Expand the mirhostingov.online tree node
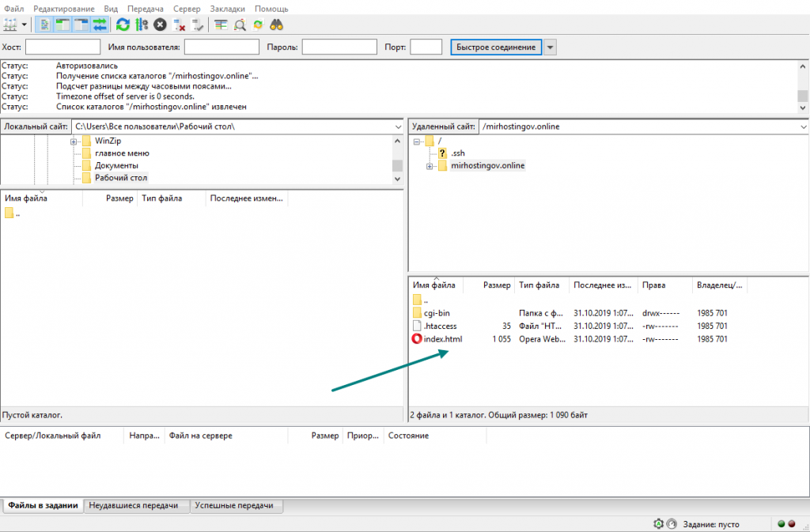 [x=430, y=166]
